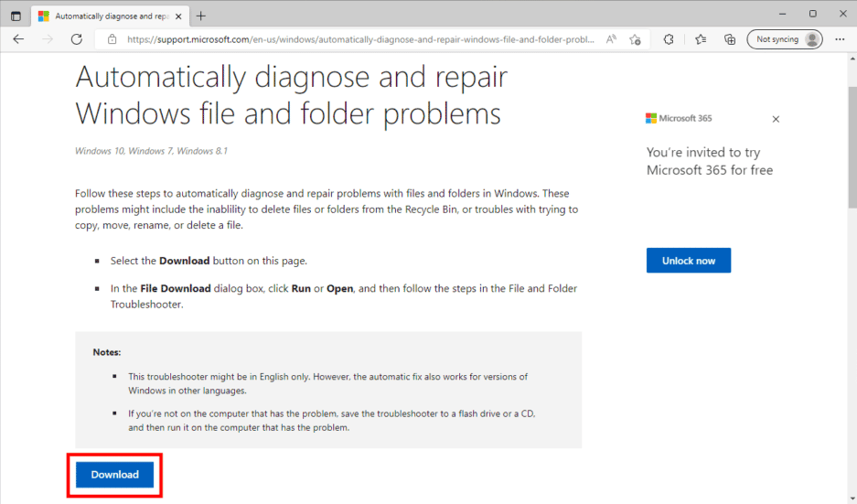Click the Read aloud icon in address bar
857x504 pixels.
611,39
